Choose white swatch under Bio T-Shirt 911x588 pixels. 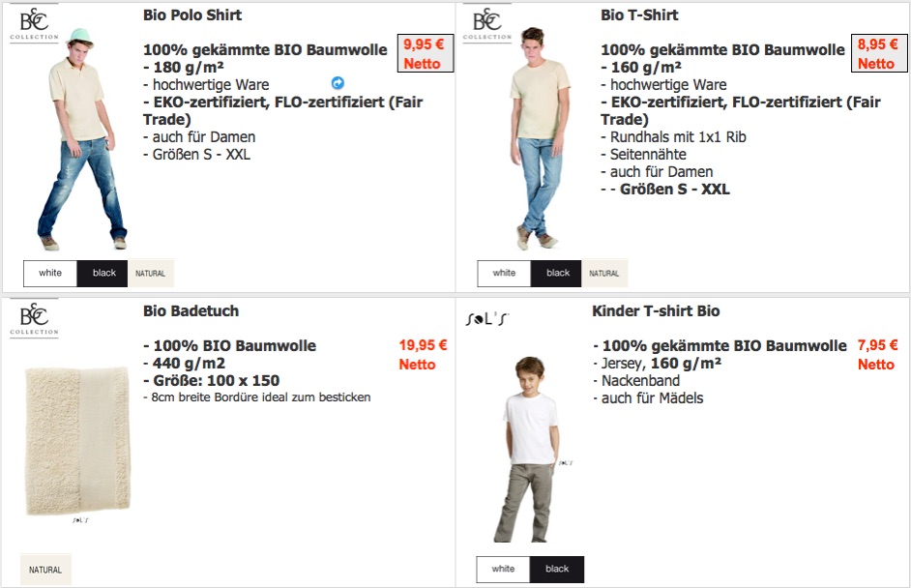pyautogui.click(x=504, y=273)
